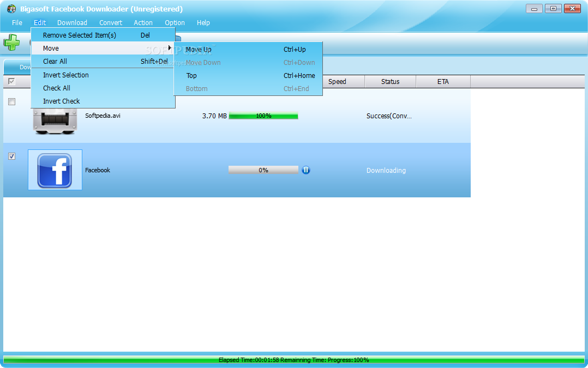The width and height of the screenshot is (588, 368).
Task: Click the Facebook logo thumbnail
Action: [x=55, y=170]
